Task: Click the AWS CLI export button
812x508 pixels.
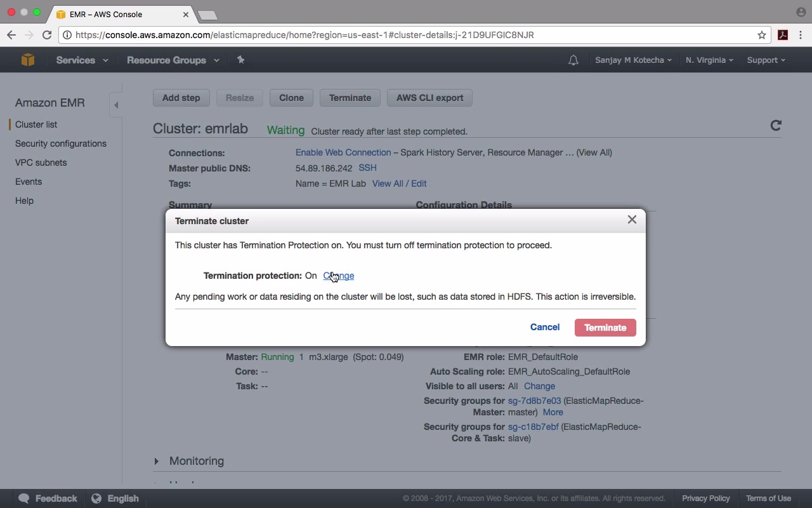Action: (429, 98)
